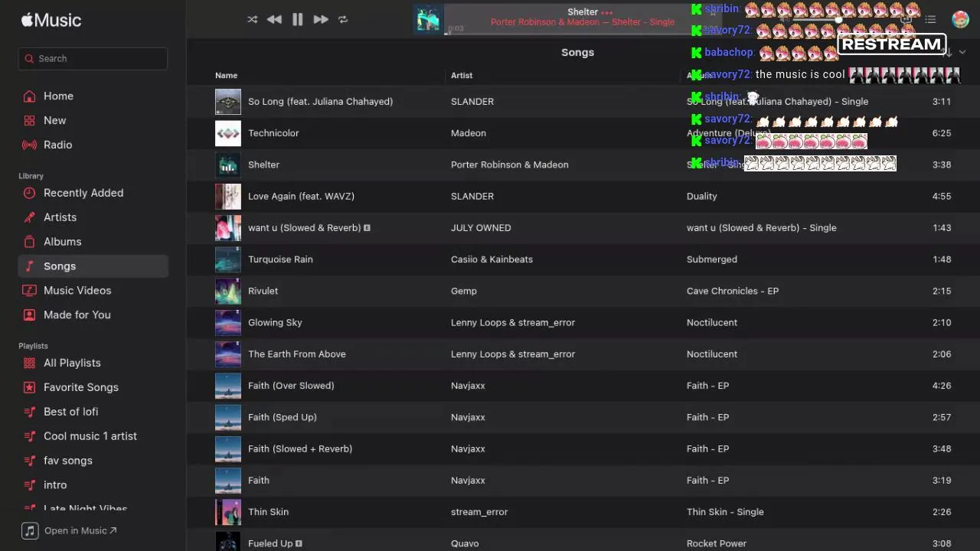Open the Artists library view
Viewport: 980px width, 551px height.
(60, 217)
